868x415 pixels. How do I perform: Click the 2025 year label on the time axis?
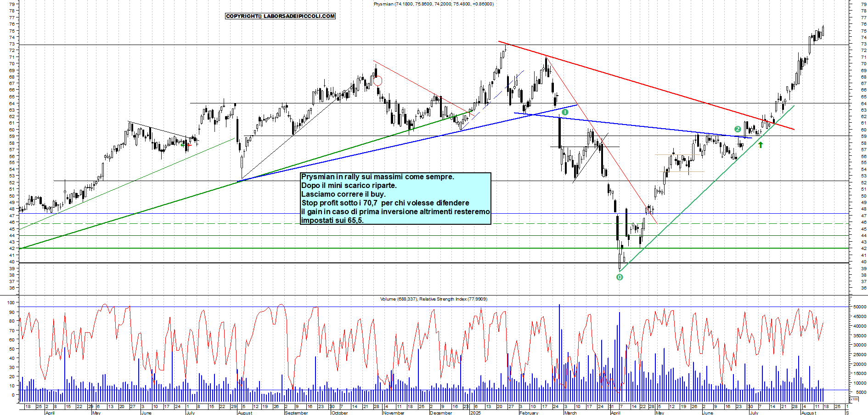tap(475, 413)
